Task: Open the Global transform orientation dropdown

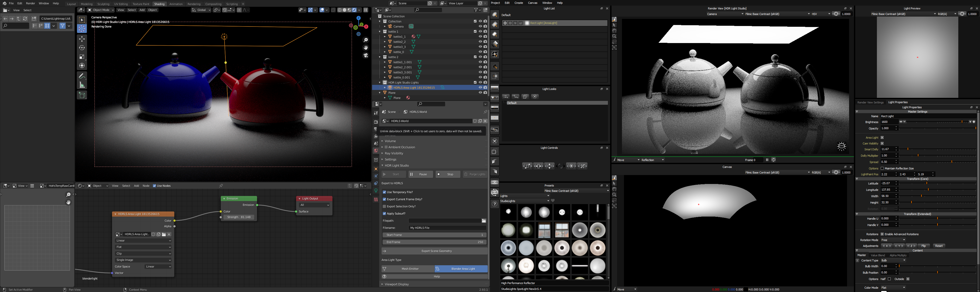Action: click(x=201, y=10)
